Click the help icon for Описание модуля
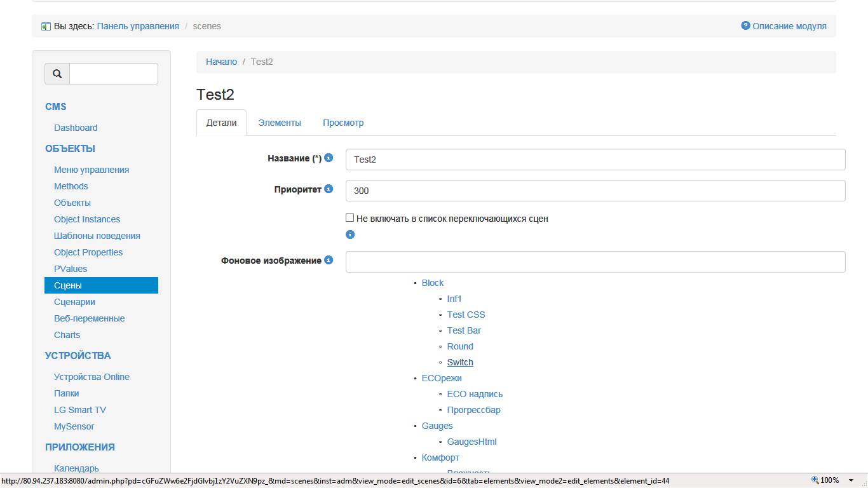Viewport: 868px width, 488px height. [x=745, y=25]
